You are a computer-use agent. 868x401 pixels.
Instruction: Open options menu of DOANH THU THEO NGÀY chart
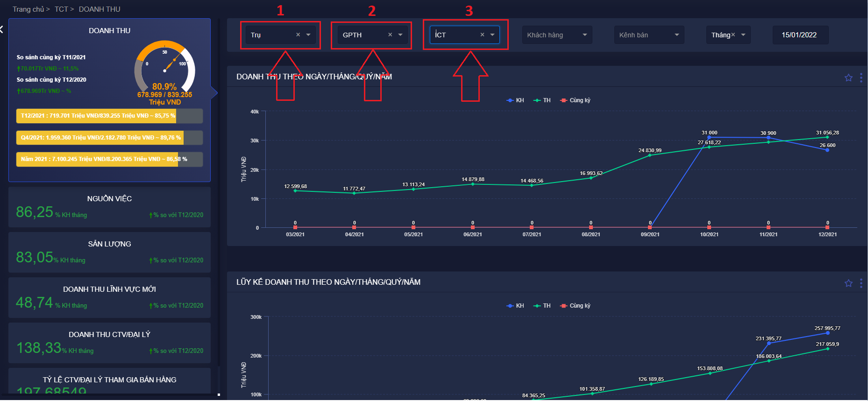[861, 77]
